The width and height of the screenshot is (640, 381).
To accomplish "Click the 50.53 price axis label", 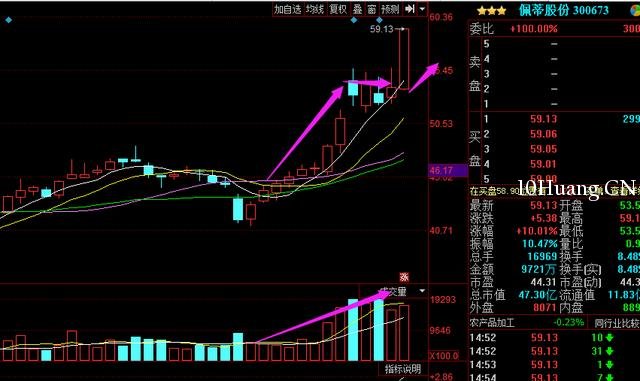I will point(441,123).
